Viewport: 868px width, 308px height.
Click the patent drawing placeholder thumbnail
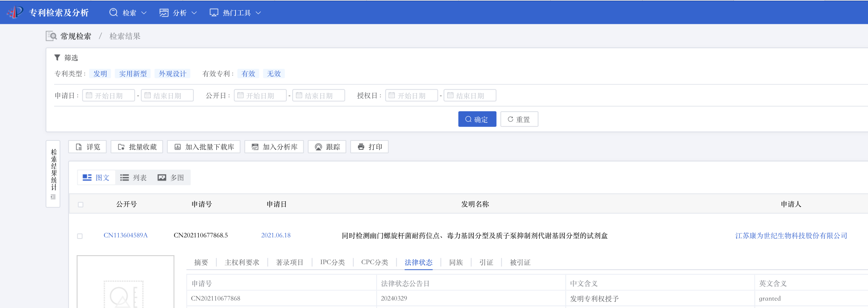click(125, 282)
